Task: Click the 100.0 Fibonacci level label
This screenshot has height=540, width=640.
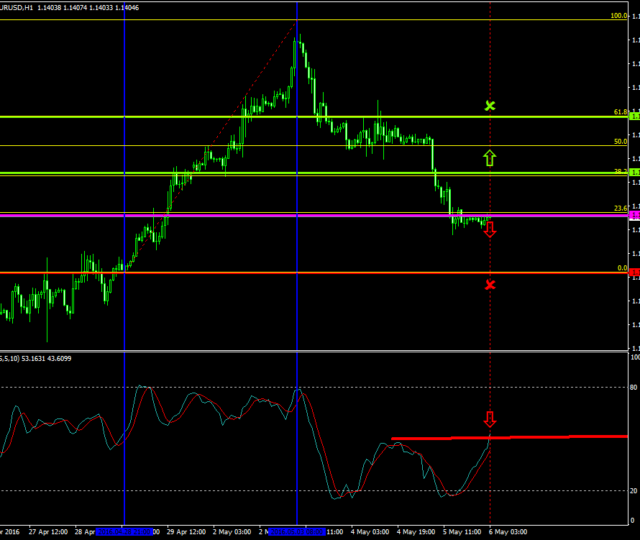Action: [x=618, y=16]
